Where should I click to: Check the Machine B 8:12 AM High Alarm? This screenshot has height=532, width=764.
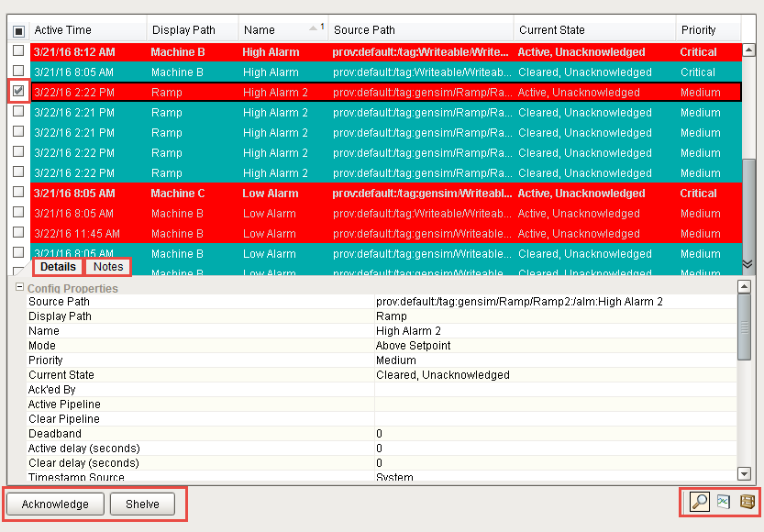(x=18, y=51)
